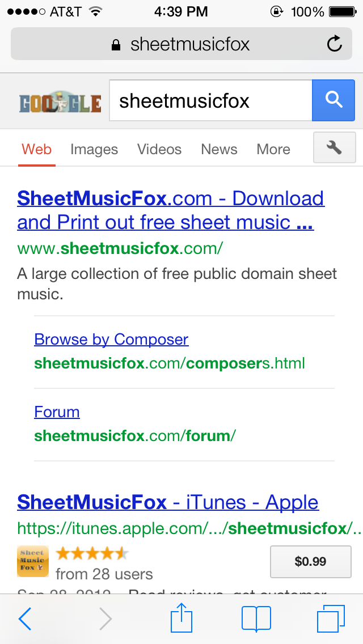Tap the Google doodle logo

60,102
